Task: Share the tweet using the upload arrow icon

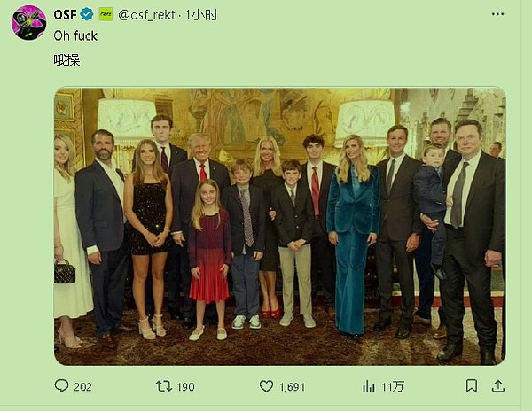Action: pyautogui.click(x=498, y=386)
